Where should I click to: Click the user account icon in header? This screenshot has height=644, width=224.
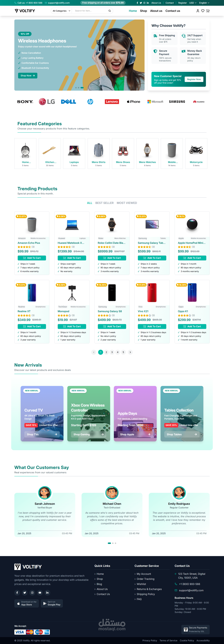[x=198, y=11]
